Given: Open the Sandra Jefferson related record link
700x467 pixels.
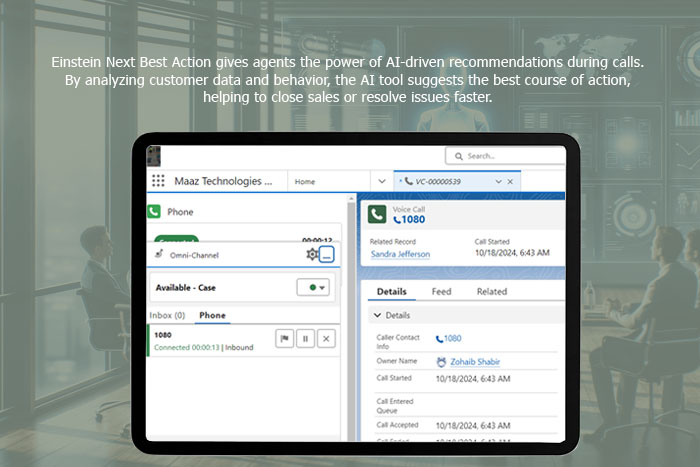Looking at the screenshot, I should click(400, 254).
